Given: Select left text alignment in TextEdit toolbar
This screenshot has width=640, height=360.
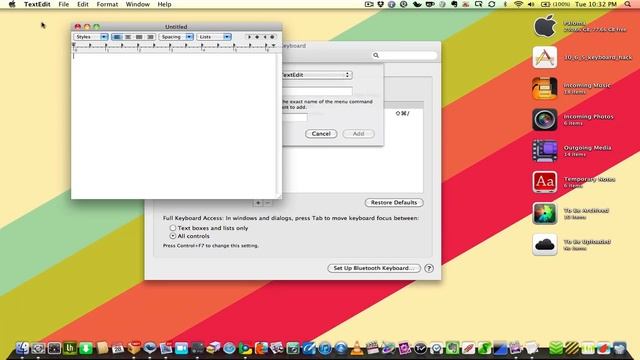Looking at the screenshot, I should (117, 37).
